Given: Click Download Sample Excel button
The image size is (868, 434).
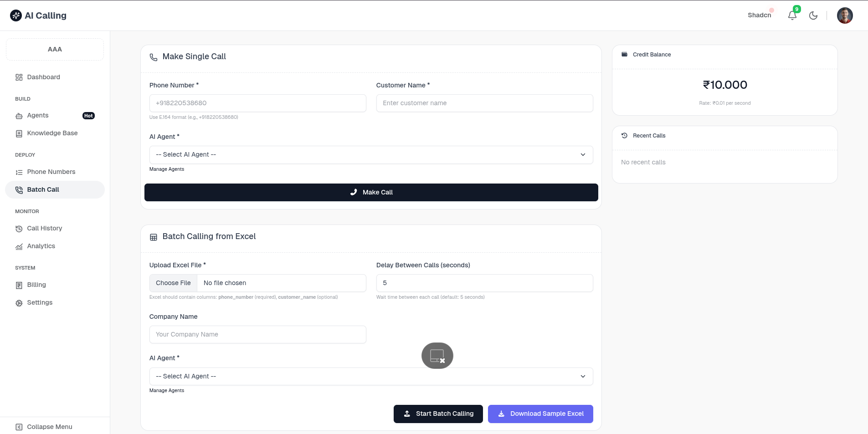Looking at the screenshot, I should (540, 414).
